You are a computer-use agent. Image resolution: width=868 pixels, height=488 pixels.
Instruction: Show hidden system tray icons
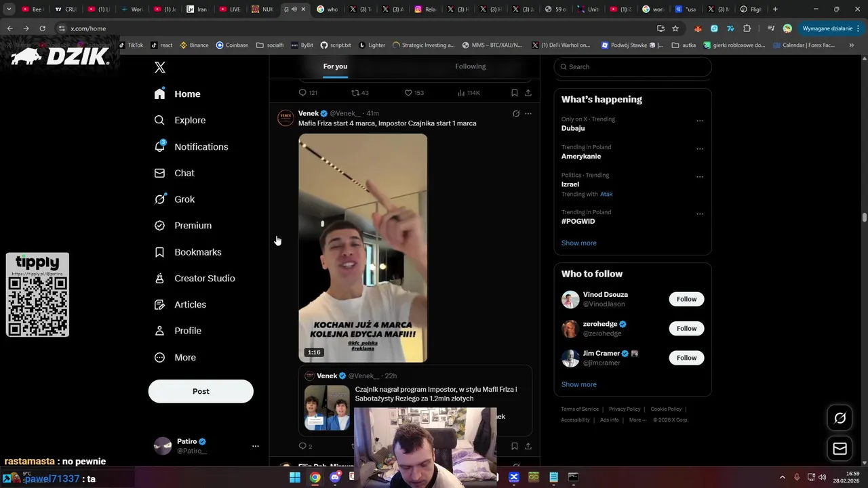coord(783,477)
